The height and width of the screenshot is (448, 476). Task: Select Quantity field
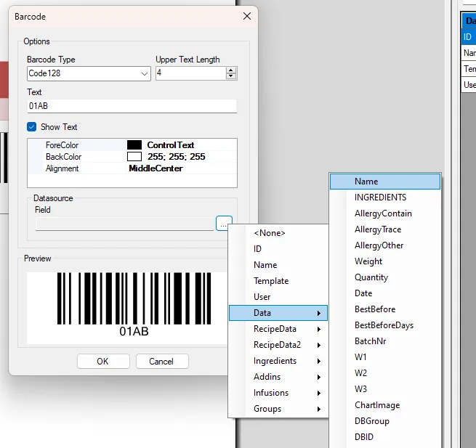[x=385, y=277]
